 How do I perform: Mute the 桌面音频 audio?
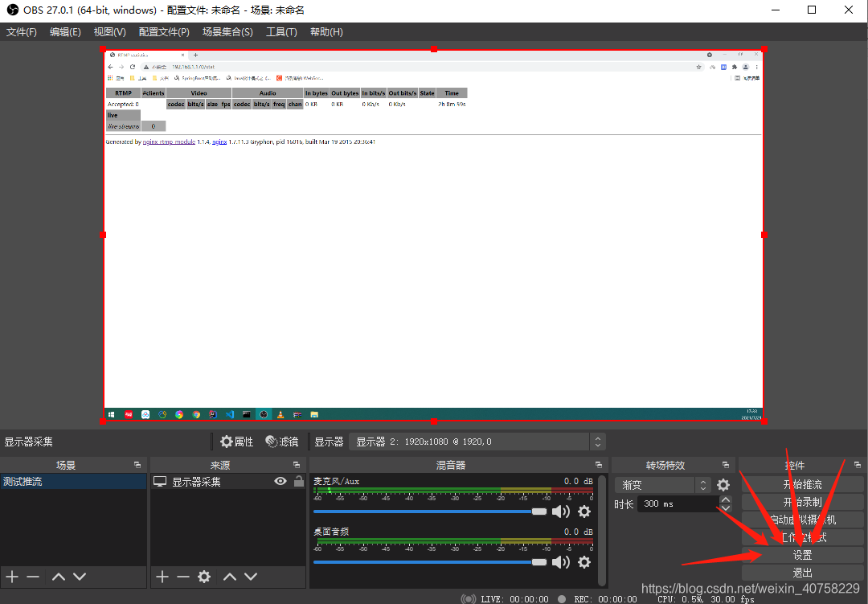561,562
